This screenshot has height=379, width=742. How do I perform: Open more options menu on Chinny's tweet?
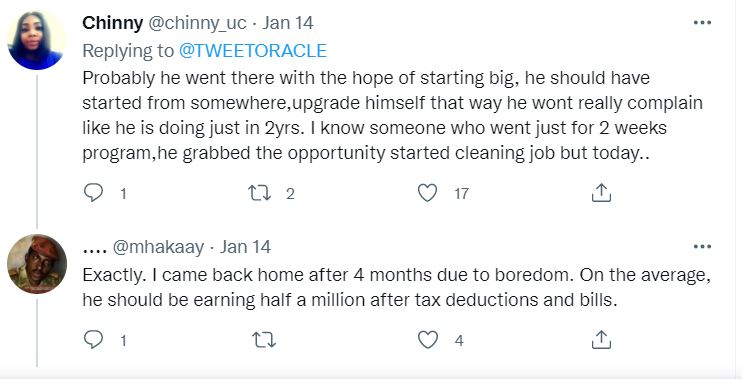tap(702, 23)
